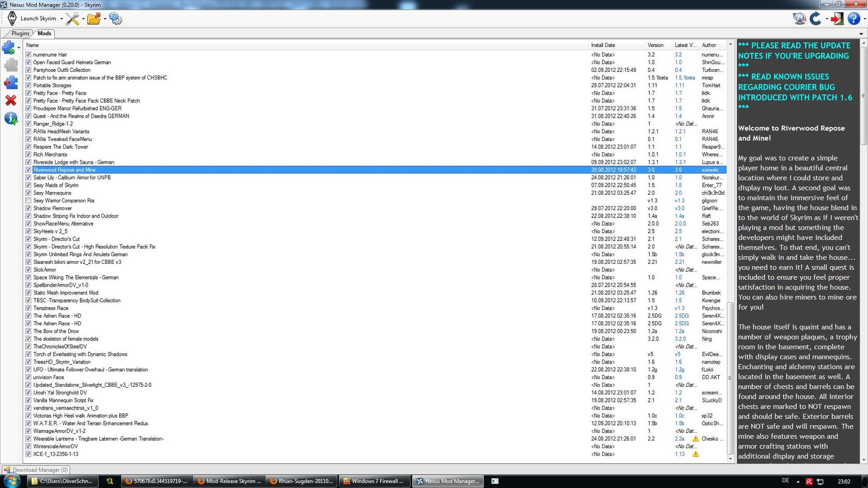This screenshot has height=488, width=868.
Task: Open the settings gears icon
Action: click(116, 19)
